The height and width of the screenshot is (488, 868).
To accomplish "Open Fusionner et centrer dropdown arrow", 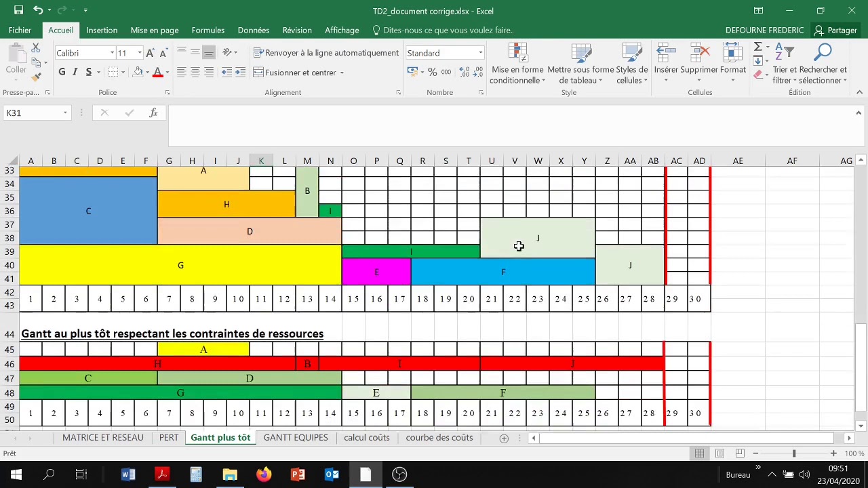I will (x=342, y=73).
